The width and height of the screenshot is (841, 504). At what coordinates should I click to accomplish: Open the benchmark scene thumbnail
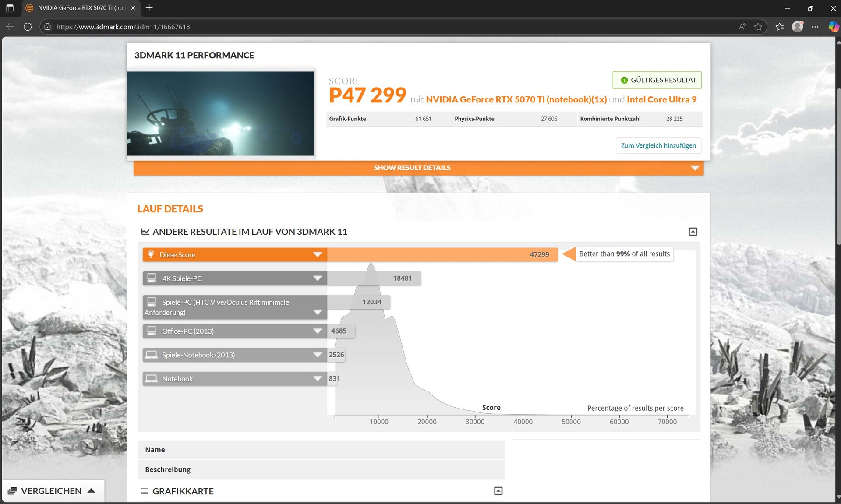(220, 113)
